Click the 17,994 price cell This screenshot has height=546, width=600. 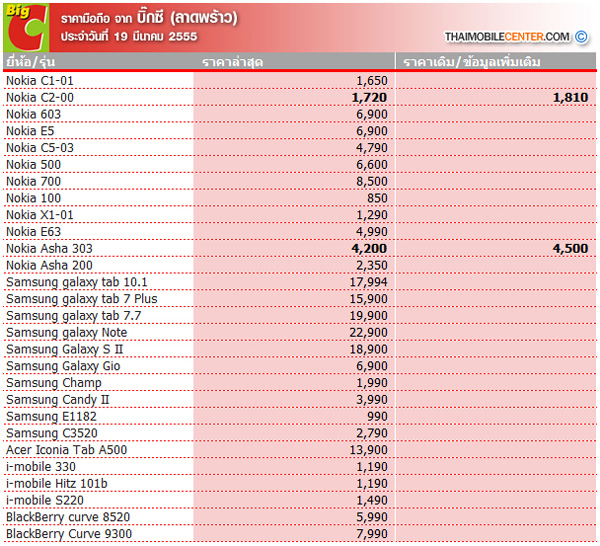[368, 282]
